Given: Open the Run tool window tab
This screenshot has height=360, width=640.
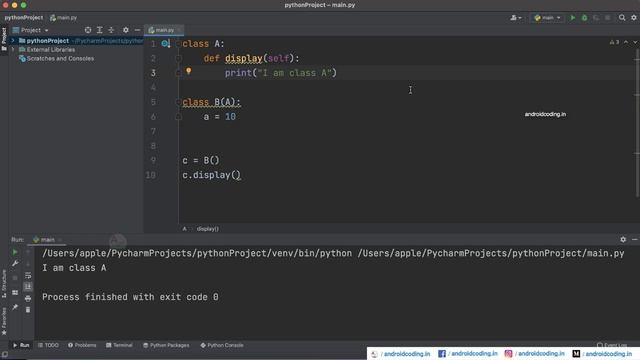Looking at the screenshot, I should (21, 345).
